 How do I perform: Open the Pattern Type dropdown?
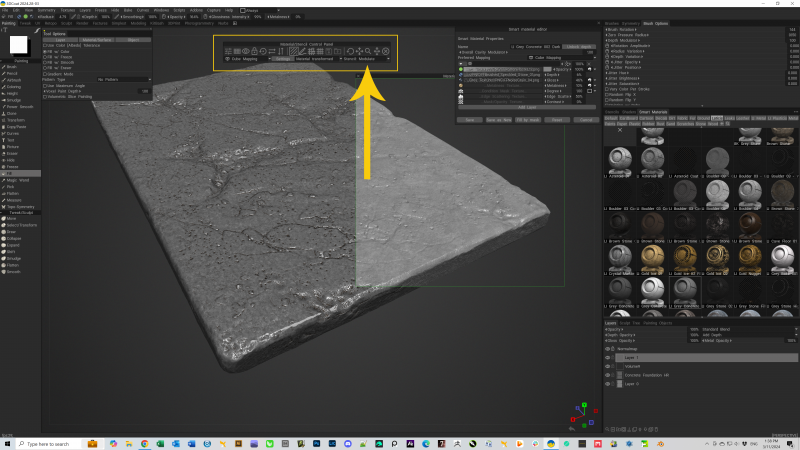pyautogui.click(x=123, y=78)
